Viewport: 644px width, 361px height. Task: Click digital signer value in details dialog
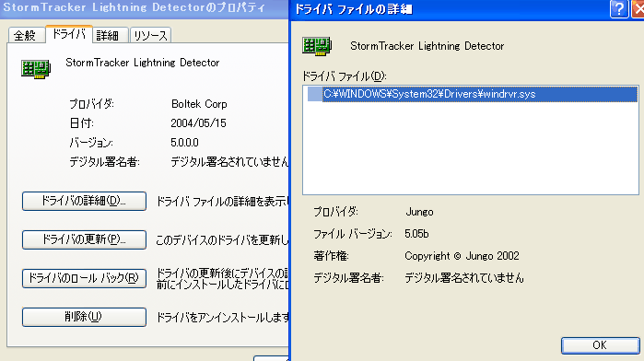(x=464, y=278)
